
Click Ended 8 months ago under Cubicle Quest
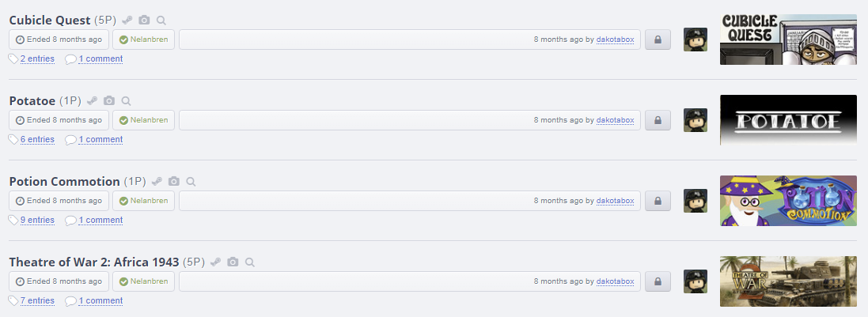pyautogui.click(x=59, y=40)
